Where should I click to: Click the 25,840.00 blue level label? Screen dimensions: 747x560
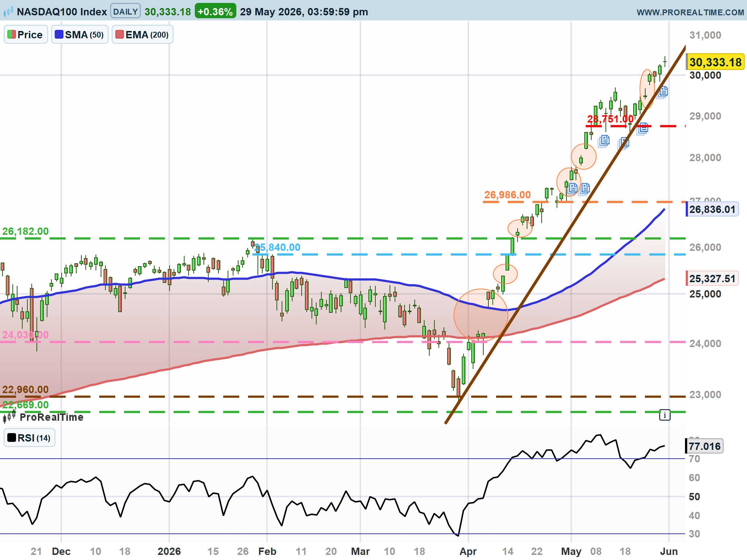tap(277, 247)
